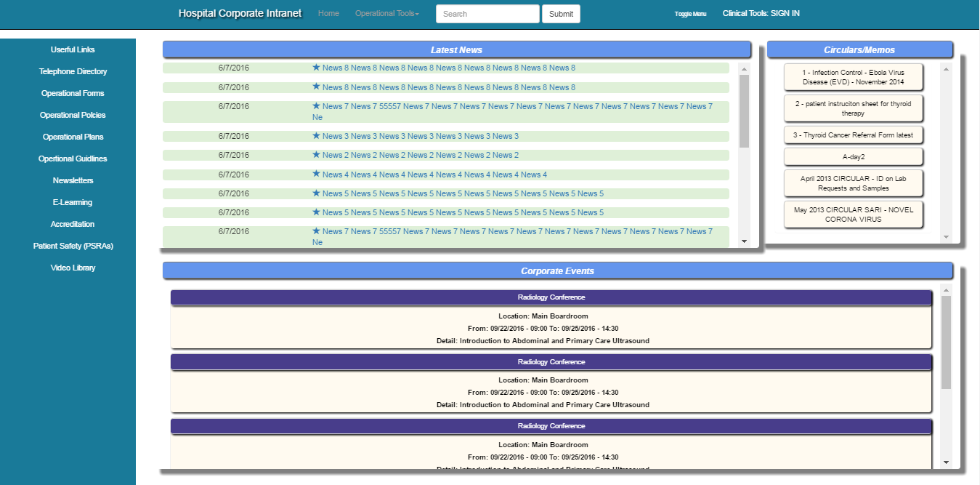Click into the Search text field
The height and width of the screenshot is (485, 980).
tap(487, 14)
